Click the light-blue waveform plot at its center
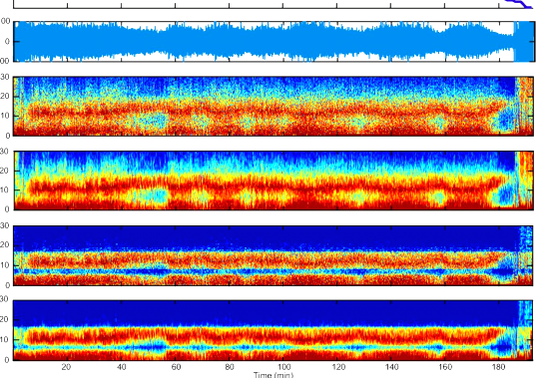 [274, 41]
